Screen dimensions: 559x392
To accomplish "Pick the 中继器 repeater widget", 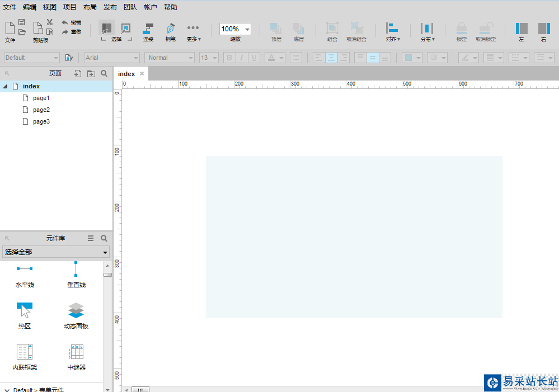I will click(76, 357).
